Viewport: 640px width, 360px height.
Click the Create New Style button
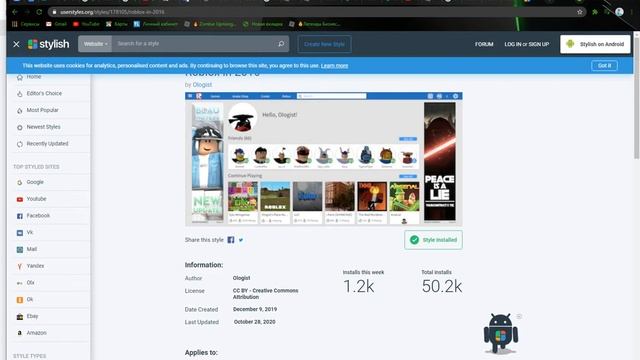click(x=324, y=44)
